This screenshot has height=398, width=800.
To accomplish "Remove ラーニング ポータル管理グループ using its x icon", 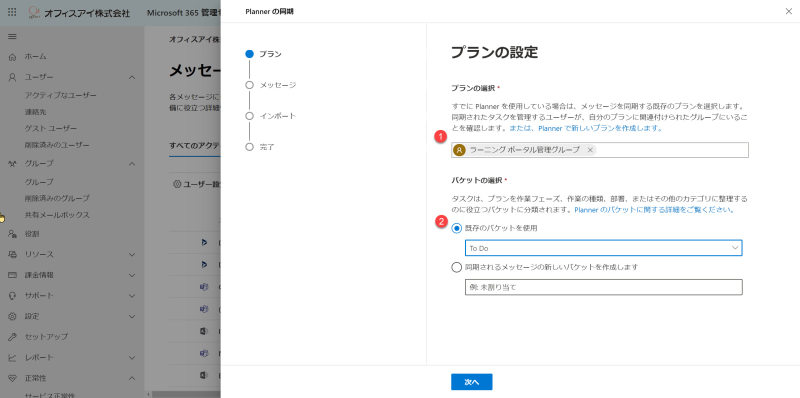I will tap(590, 150).
